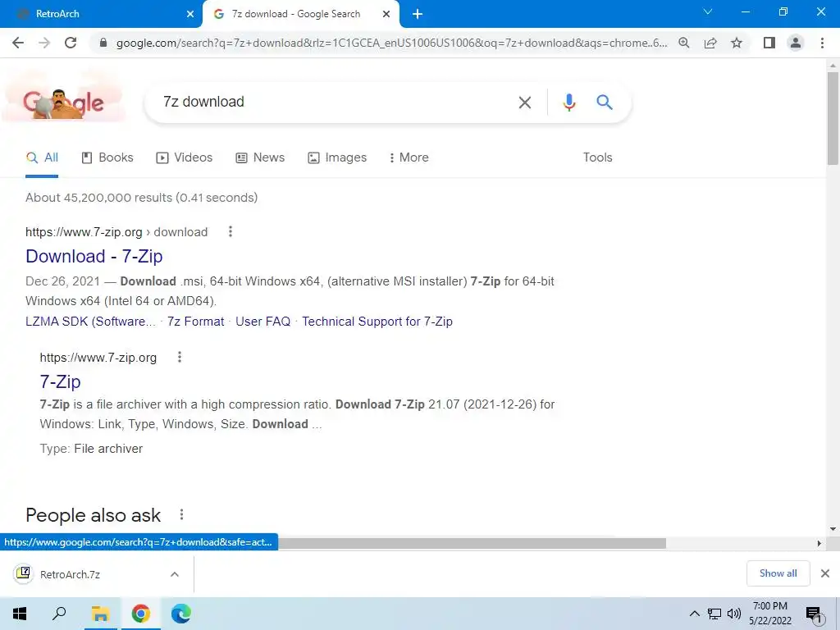Open a new tab with plus button

tap(418, 15)
